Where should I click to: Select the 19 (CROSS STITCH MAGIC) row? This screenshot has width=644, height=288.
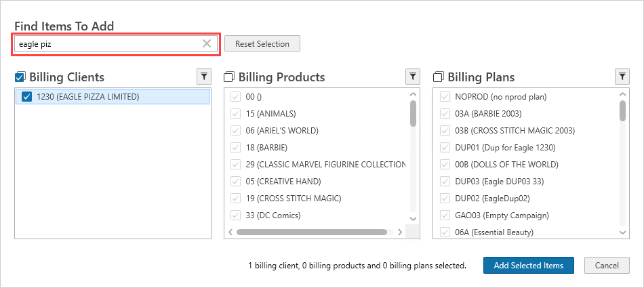tap(317, 199)
